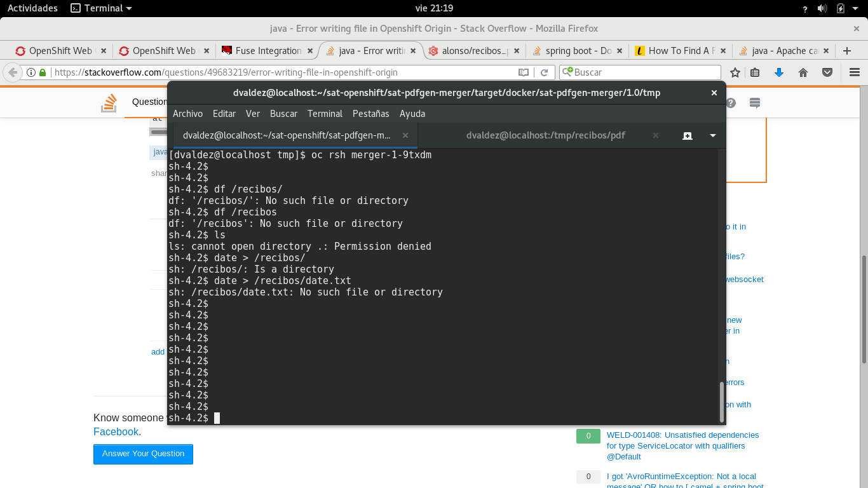Reload the Stack Overflow page
868x488 pixels.
tap(545, 72)
